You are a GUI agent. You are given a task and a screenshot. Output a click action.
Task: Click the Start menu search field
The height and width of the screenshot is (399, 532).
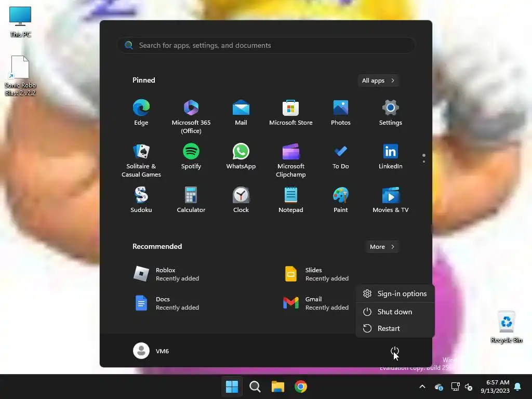(265, 45)
